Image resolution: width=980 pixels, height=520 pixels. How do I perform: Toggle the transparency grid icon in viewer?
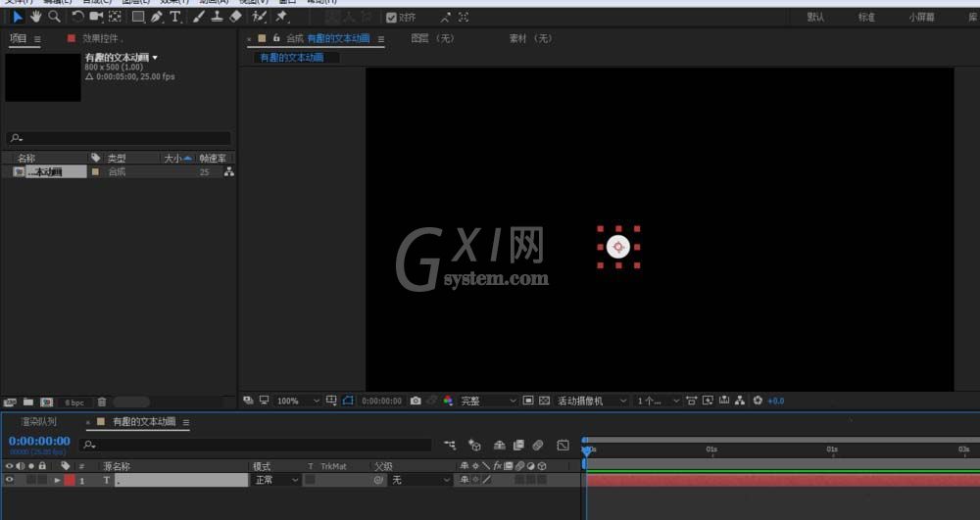click(x=544, y=401)
